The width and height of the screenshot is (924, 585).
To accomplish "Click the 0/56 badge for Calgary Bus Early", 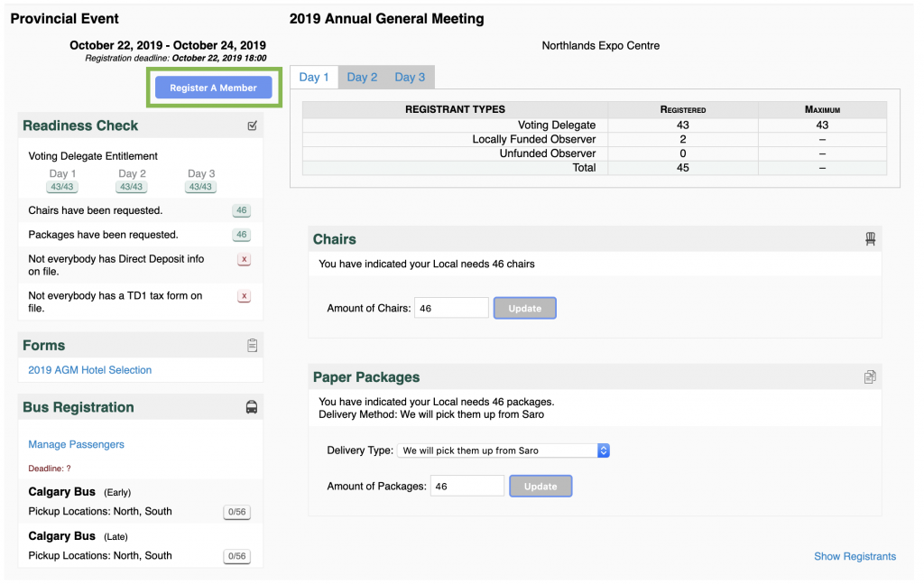I will (x=236, y=511).
